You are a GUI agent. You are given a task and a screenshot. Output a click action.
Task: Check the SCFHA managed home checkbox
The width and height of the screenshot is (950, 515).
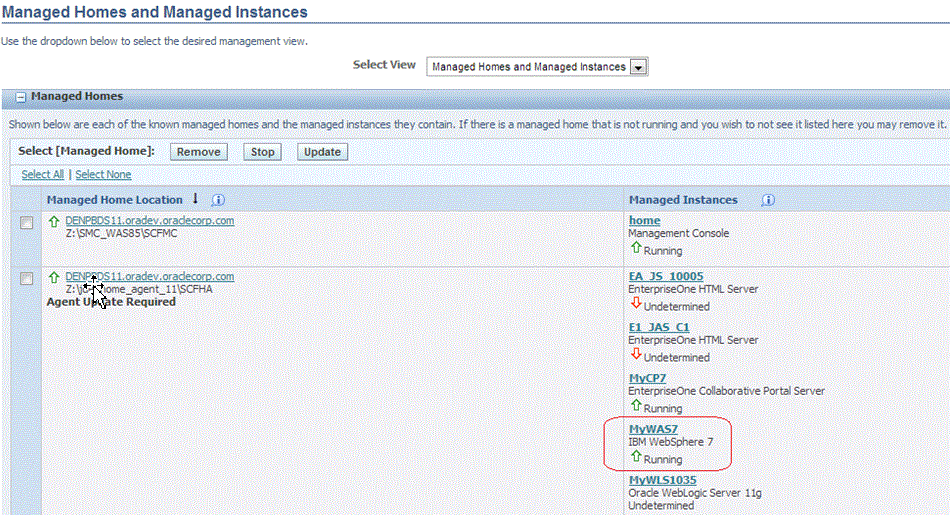tap(27, 279)
